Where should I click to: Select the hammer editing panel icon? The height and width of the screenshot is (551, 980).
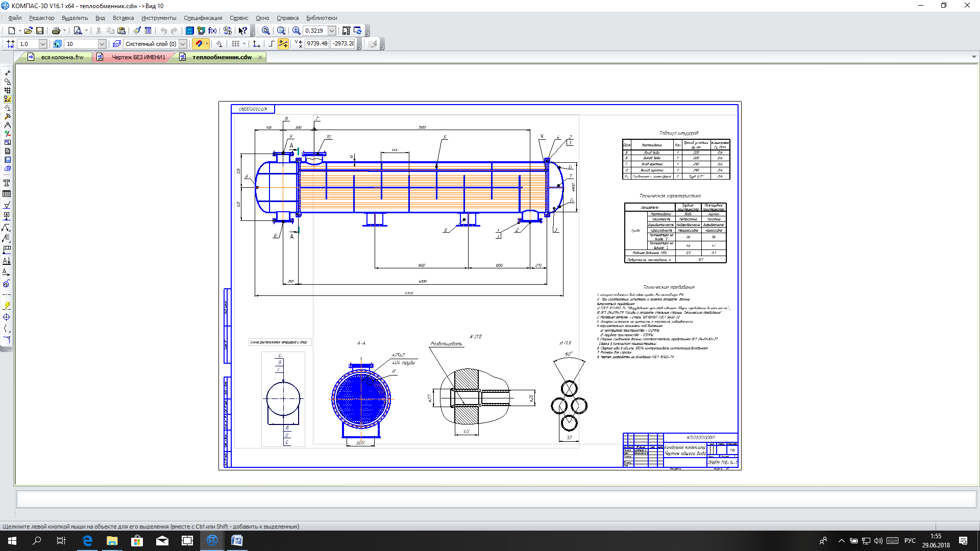(7, 116)
